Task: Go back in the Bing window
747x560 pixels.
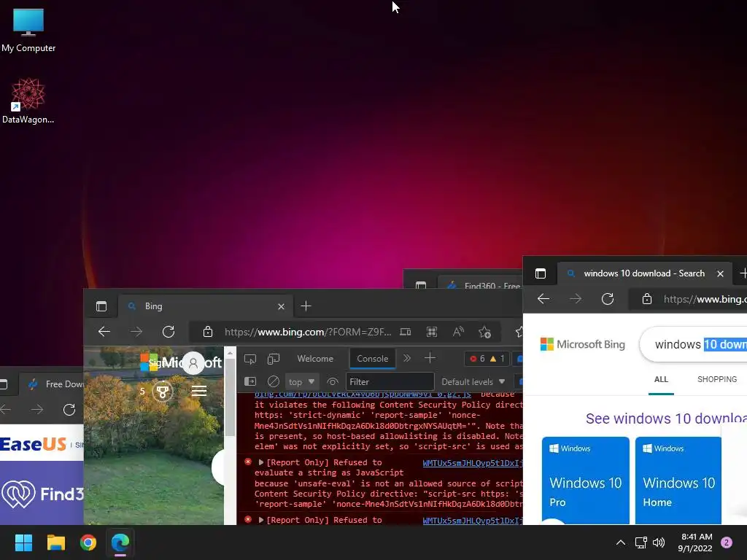Action: 104,332
